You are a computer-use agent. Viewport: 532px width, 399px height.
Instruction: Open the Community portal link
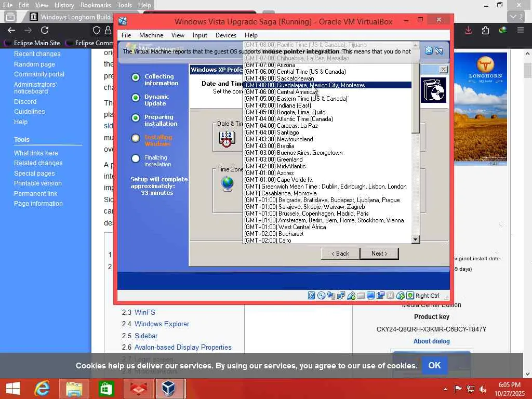coord(39,74)
